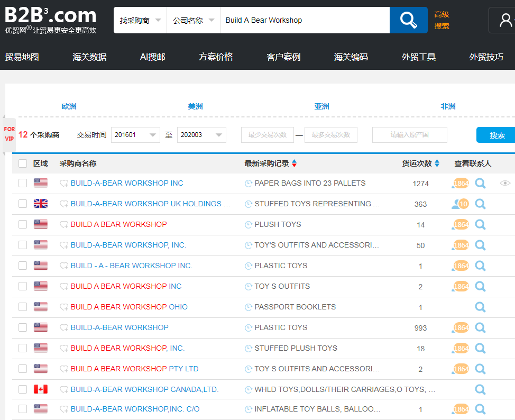Toggle the select-all checkbox in table header

[23, 163]
